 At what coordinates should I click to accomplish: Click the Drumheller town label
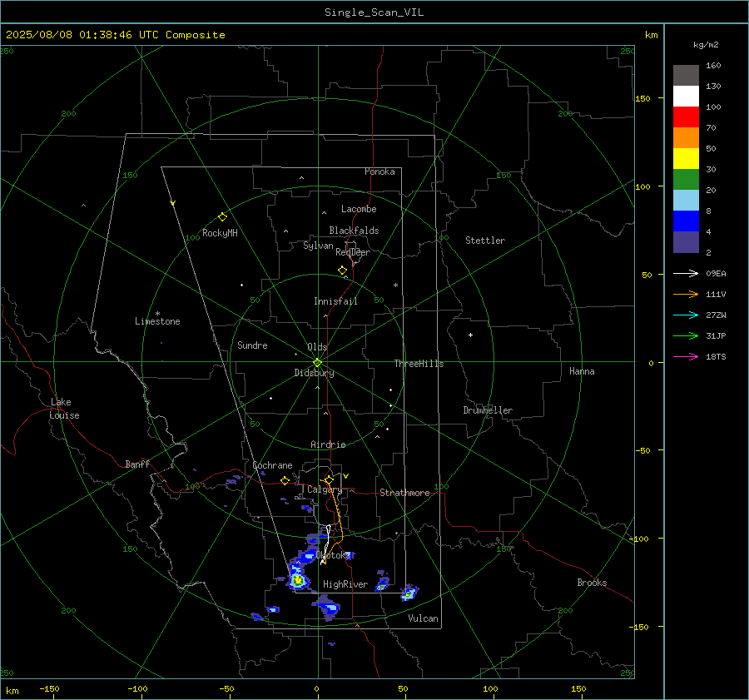tap(488, 410)
